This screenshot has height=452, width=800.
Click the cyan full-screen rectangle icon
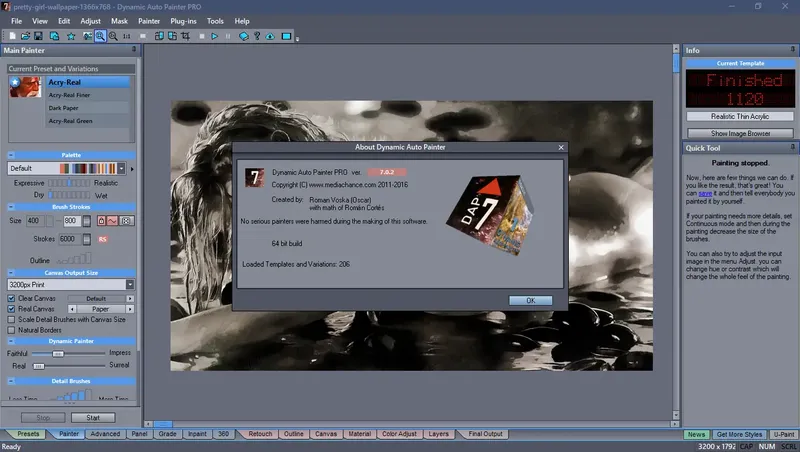point(286,36)
